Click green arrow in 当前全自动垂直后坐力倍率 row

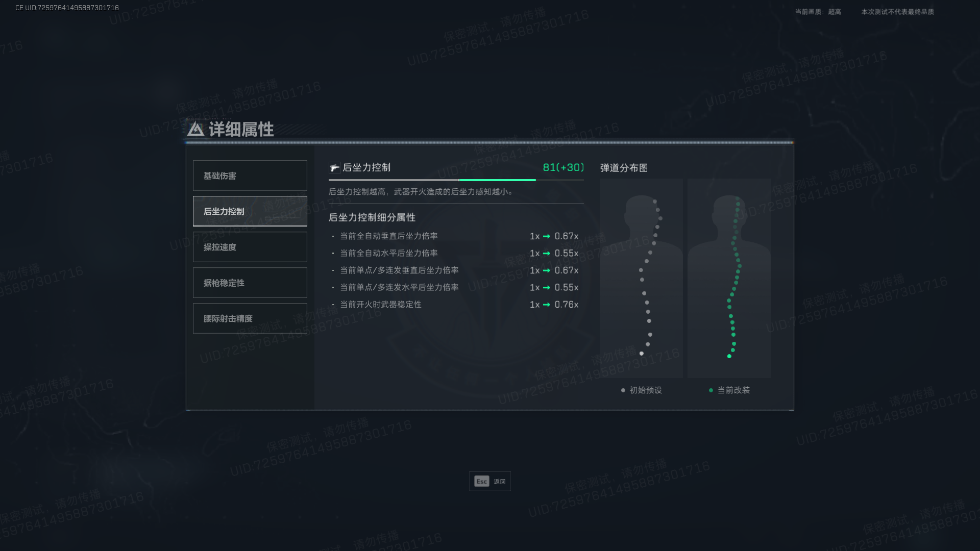click(547, 236)
